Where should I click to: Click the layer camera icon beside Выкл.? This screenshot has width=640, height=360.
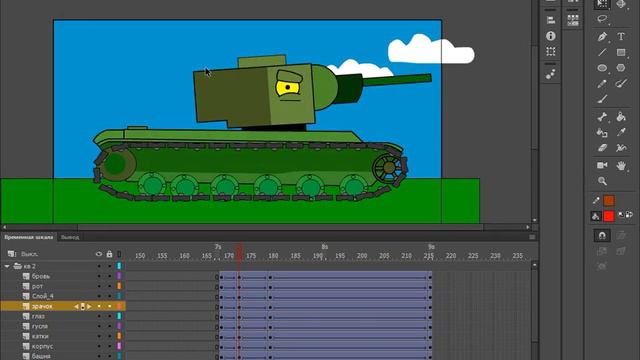click(x=12, y=254)
